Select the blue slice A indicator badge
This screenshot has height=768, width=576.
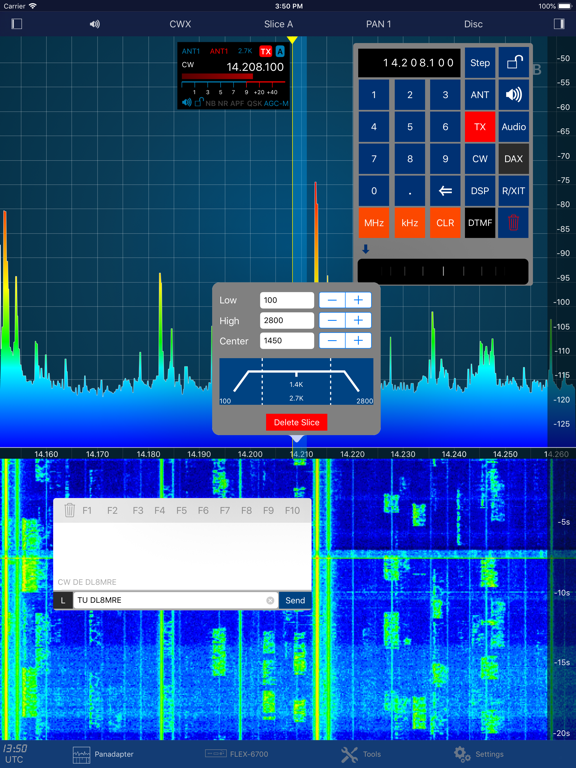pyautogui.click(x=280, y=51)
